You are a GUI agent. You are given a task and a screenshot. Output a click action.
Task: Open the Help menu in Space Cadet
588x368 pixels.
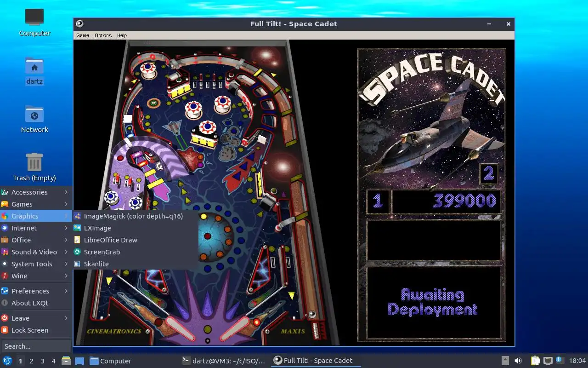[122, 35]
